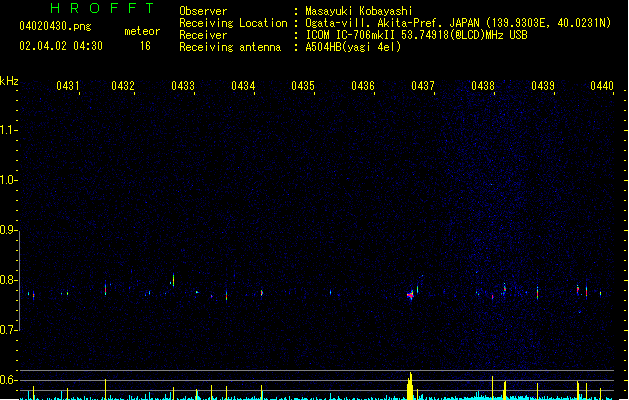Click the 0434 time axis marker
The height and width of the screenshot is (400, 629).
(243, 85)
